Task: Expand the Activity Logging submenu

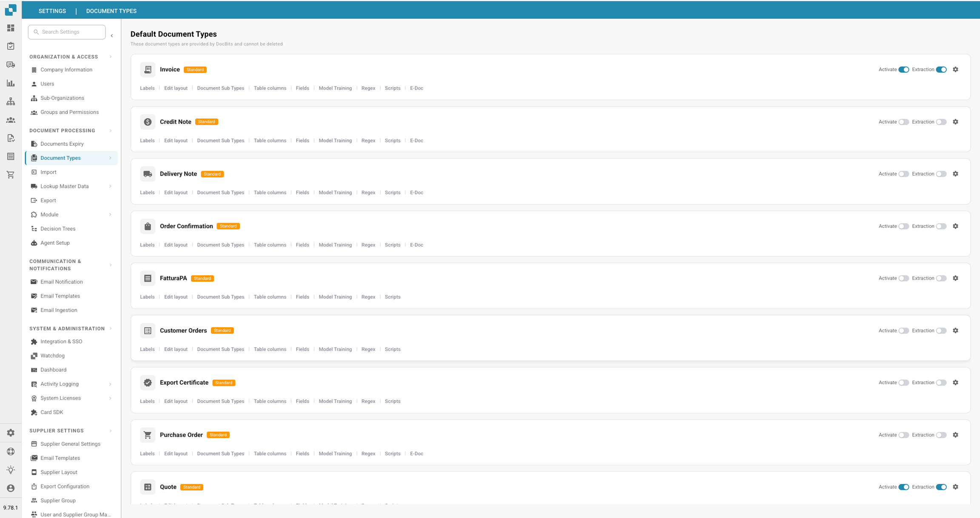Action: click(110, 384)
